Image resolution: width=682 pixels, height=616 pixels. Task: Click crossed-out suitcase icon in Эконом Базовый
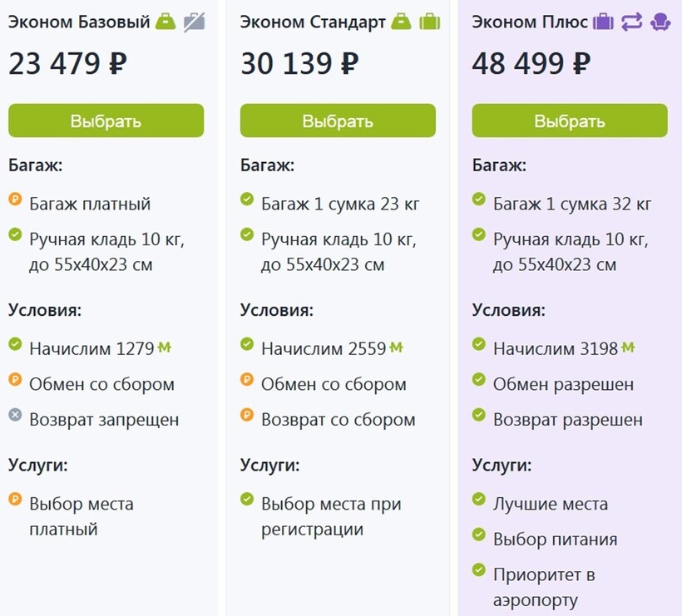pos(194,22)
